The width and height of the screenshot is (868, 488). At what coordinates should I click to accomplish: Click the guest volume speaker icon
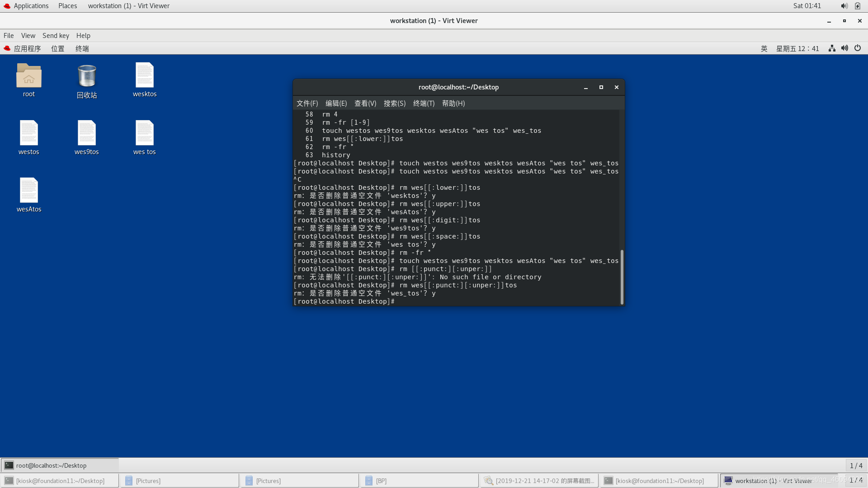point(844,48)
